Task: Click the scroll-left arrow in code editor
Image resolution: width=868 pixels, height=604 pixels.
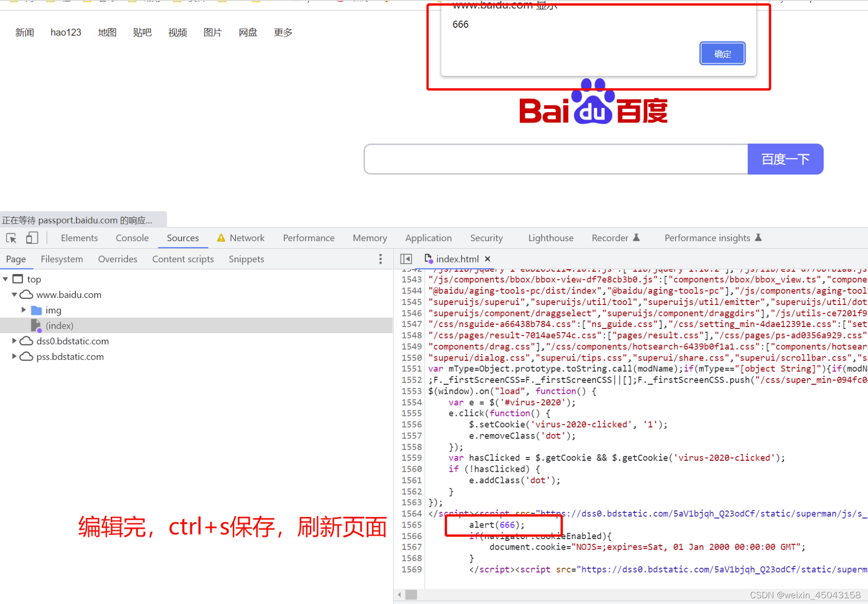Action: [399, 594]
